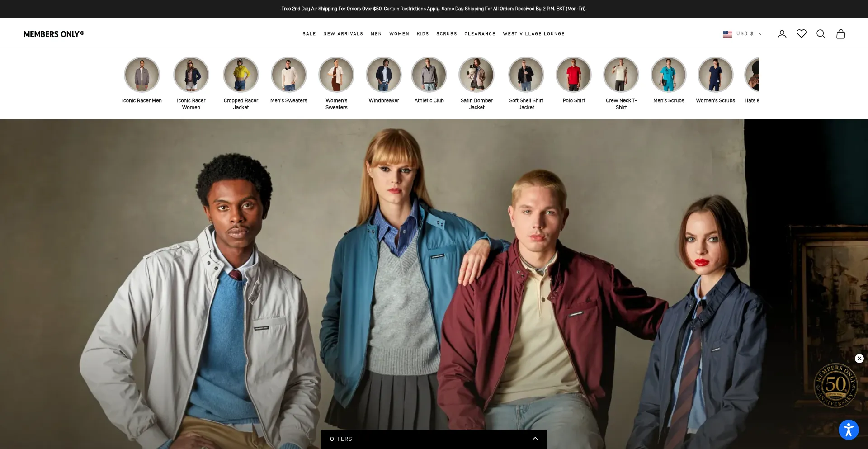The height and width of the screenshot is (449, 868).
Task: Open the West Village Lounge link
Action: (533, 34)
